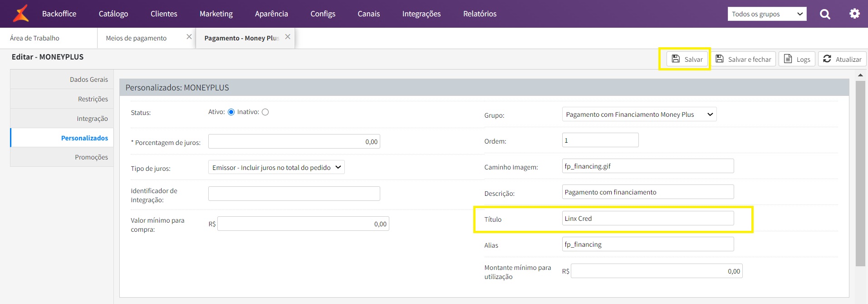
Task: Go to Integração section
Action: coord(62,118)
